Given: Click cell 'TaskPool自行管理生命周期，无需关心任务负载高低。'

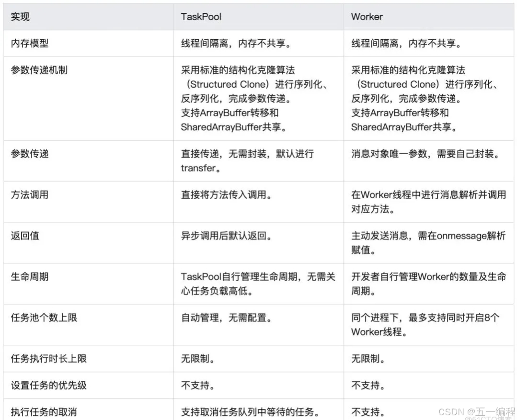Looking at the screenshot, I should point(258,284).
